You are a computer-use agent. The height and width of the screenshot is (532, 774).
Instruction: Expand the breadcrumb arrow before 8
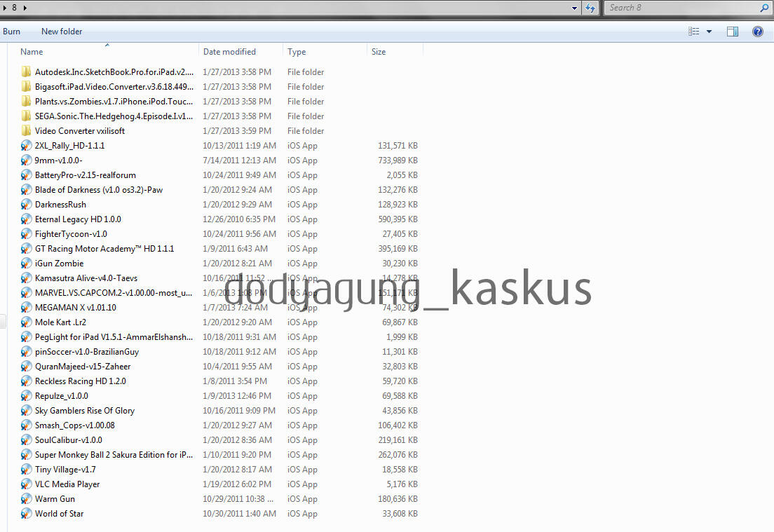click(5, 8)
